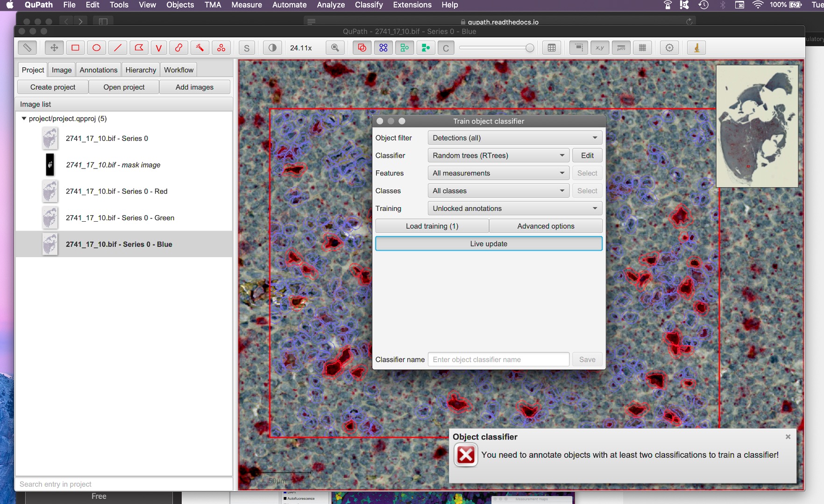Open the Classifier dropdown showing Random trees

498,155
